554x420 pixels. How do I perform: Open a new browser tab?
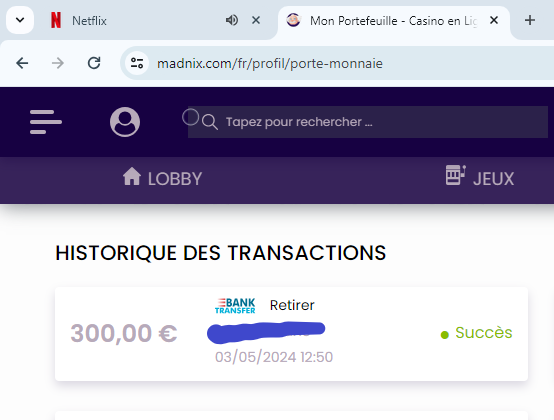pos(530,20)
